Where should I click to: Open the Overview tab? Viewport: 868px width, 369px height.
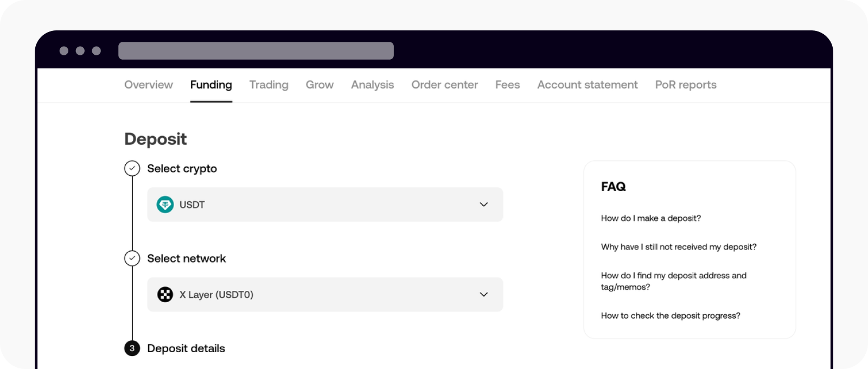[148, 85]
